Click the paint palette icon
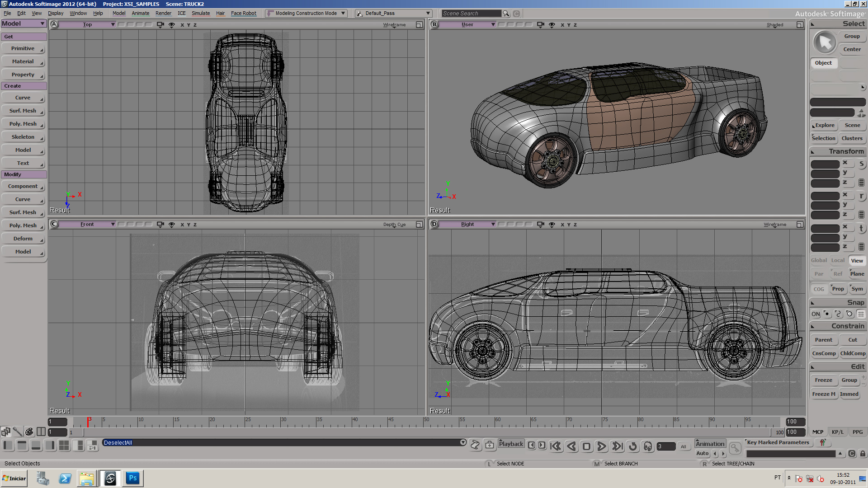This screenshot has height=488, width=868. click(x=29, y=432)
